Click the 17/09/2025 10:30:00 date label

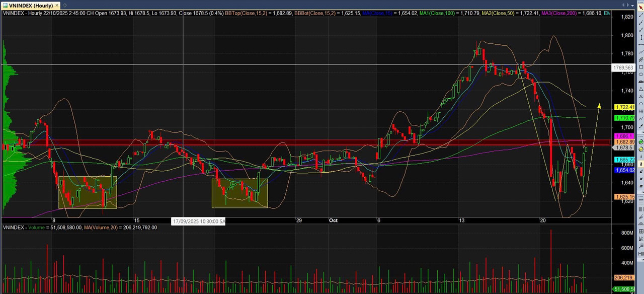pyautogui.click(x=199, y=221)
